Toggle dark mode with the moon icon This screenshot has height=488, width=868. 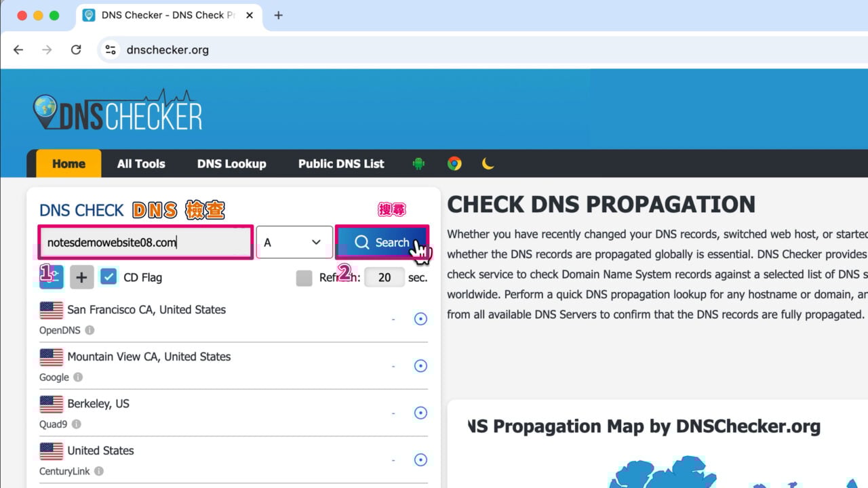pyautogui.click(x=488, y=163)
